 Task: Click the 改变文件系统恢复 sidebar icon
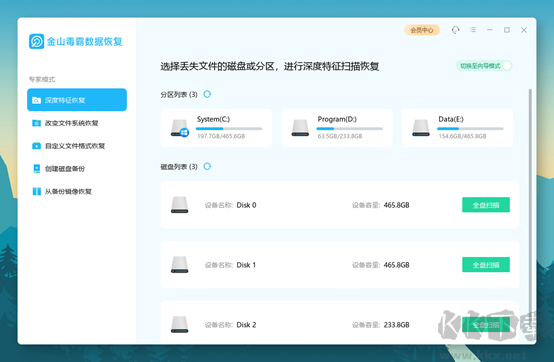pos(36,123)
